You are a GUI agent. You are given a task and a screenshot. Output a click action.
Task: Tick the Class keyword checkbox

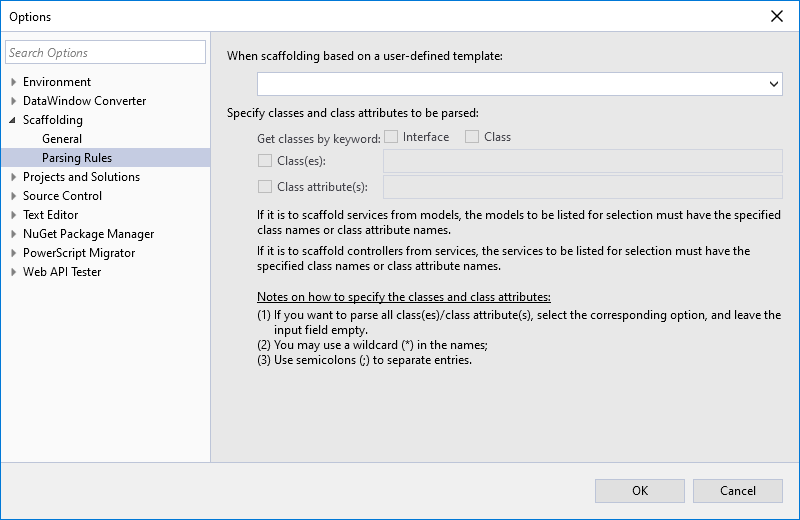click(x=472, y=137)
